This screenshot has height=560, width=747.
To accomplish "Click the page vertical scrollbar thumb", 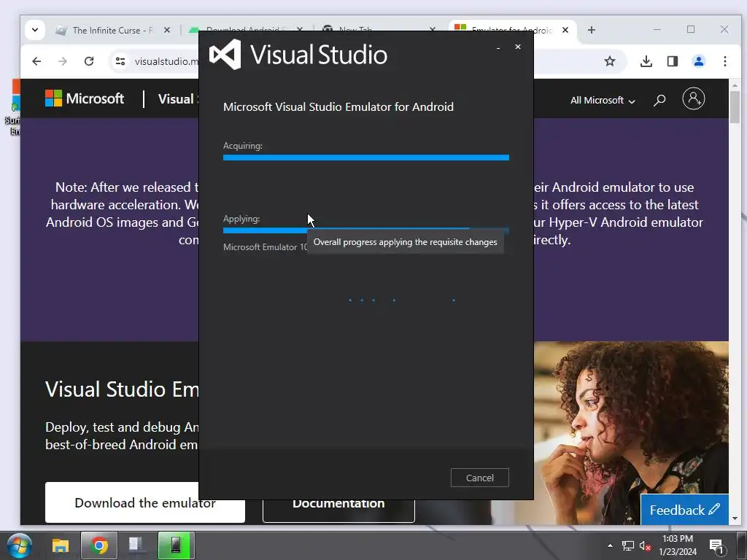I will [x=735, y=106].
